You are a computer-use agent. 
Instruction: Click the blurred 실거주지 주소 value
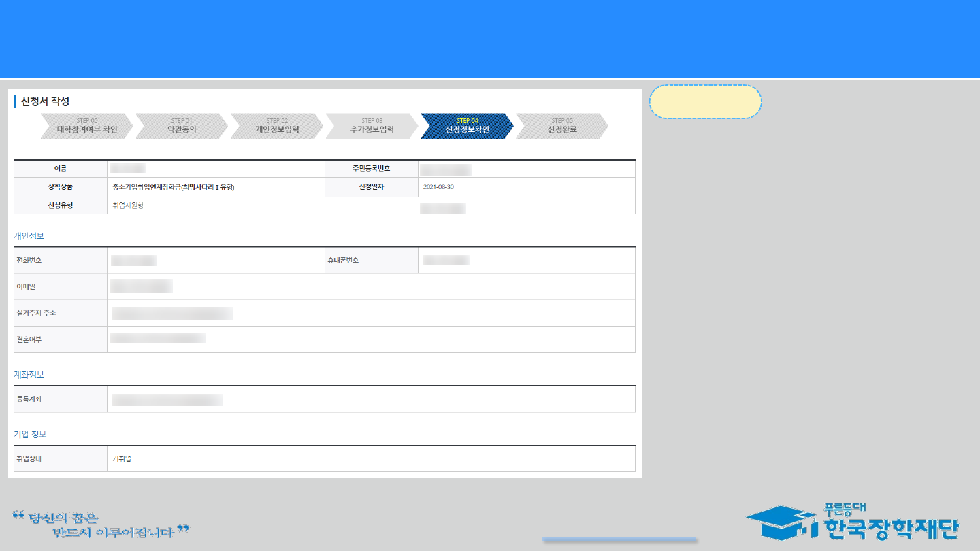tap(172, 313)
